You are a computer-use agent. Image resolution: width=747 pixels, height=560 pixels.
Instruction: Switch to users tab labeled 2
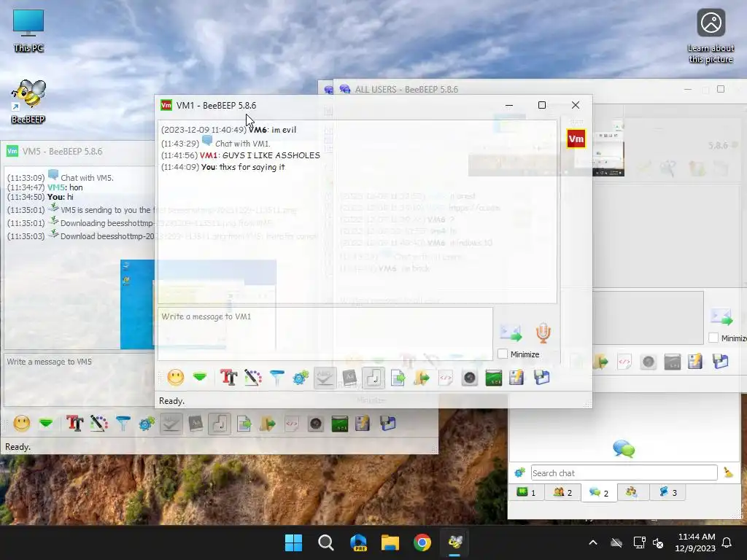click(x=562, y=492)
